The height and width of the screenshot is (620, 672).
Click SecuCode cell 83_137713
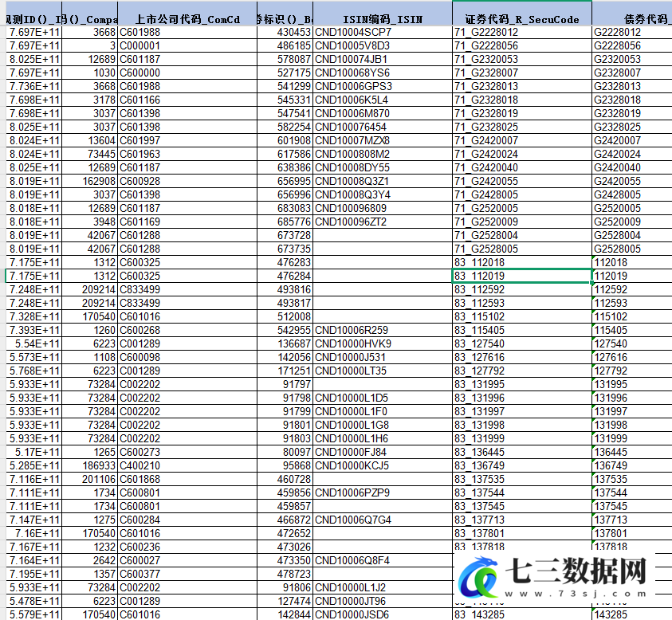click(522, 520)
